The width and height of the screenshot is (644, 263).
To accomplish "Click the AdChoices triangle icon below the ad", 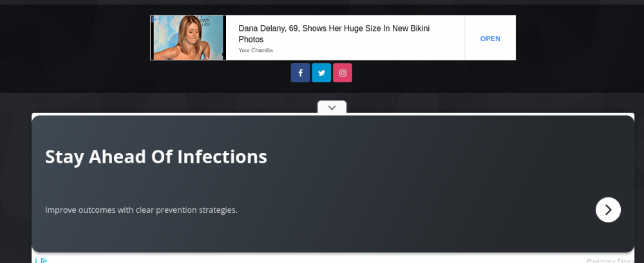I will tap(44, 260).
